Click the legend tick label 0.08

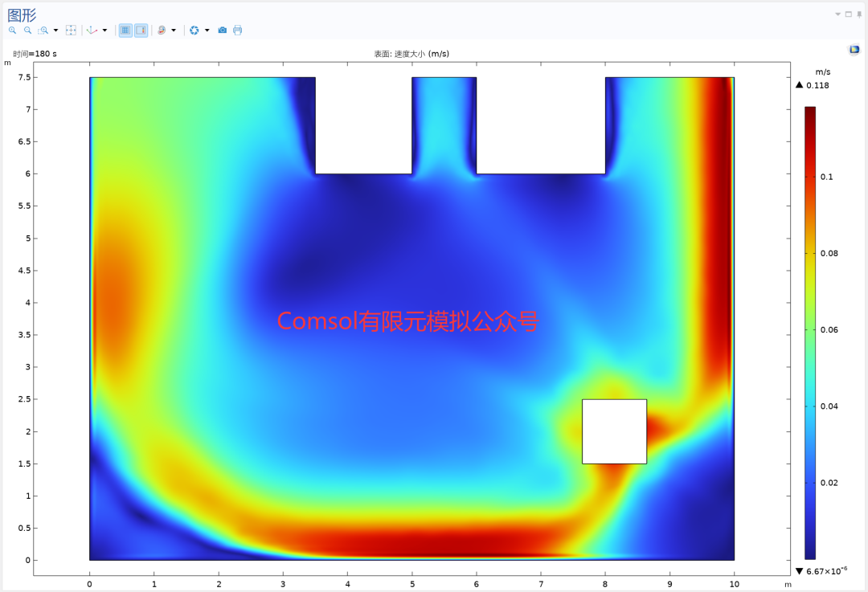click(829, 253)
